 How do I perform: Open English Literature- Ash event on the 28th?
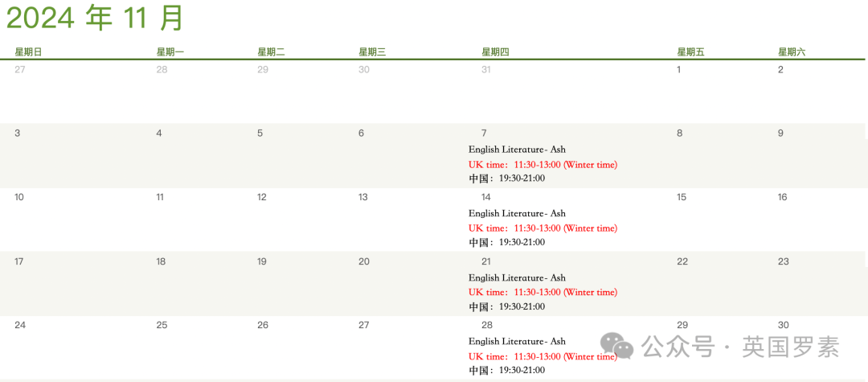[x=517, y=341]
